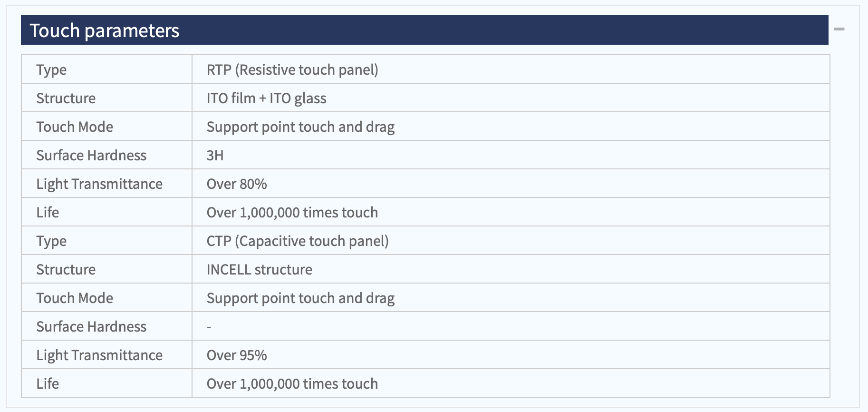This screenshot has width=868, height=412.
Task: Click the ITO film + ITO glass value
Action: tap(266, 98)
